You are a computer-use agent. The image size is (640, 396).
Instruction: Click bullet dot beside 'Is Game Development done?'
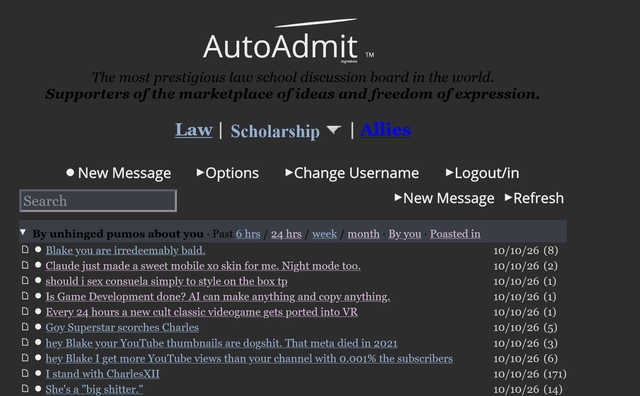pos(38,296)
